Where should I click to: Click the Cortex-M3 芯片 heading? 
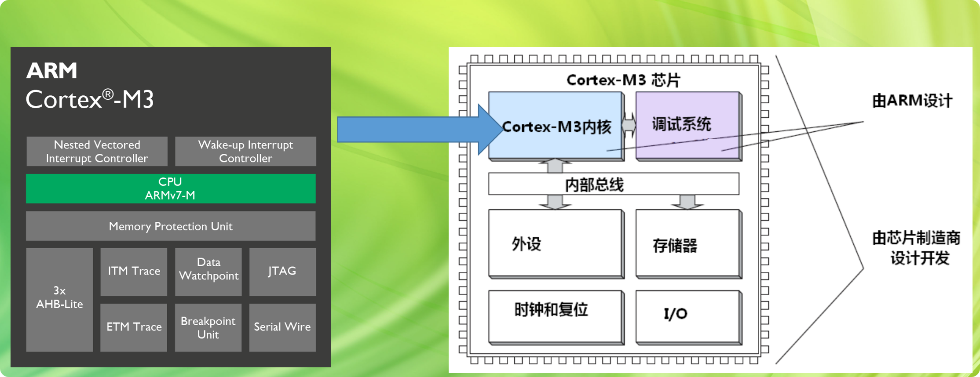tap(623, 80)
